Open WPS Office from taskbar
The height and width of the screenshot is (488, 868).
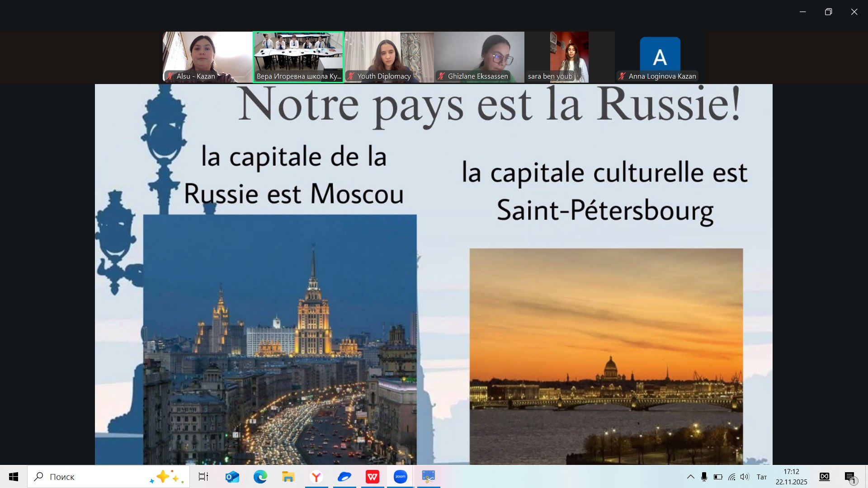pos(372,477)
